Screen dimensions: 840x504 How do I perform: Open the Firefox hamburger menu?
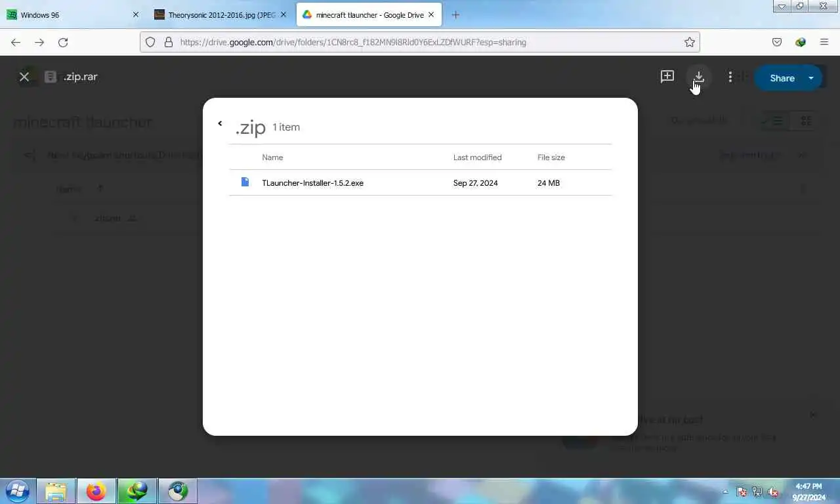click(824, 42)
